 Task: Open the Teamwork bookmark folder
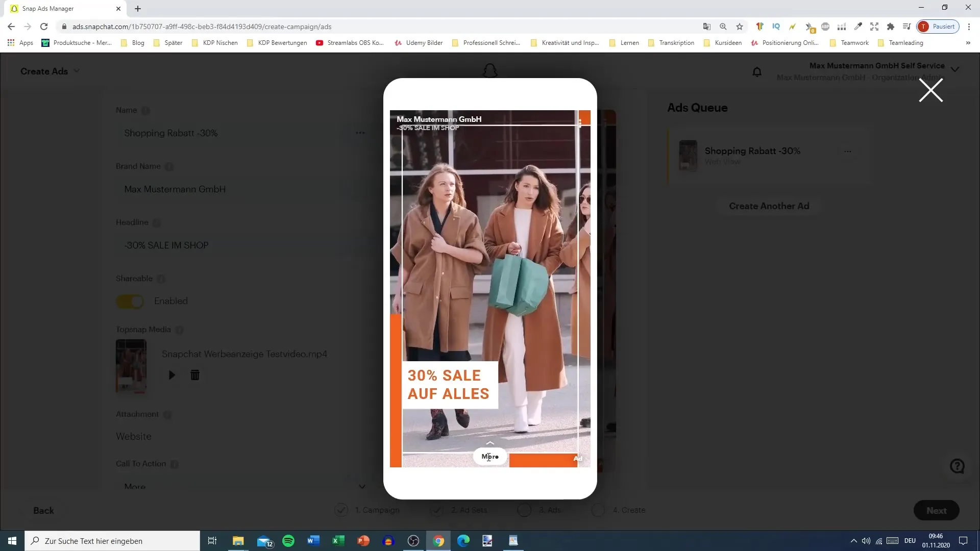pyautogui.click(x=849, y=43)
